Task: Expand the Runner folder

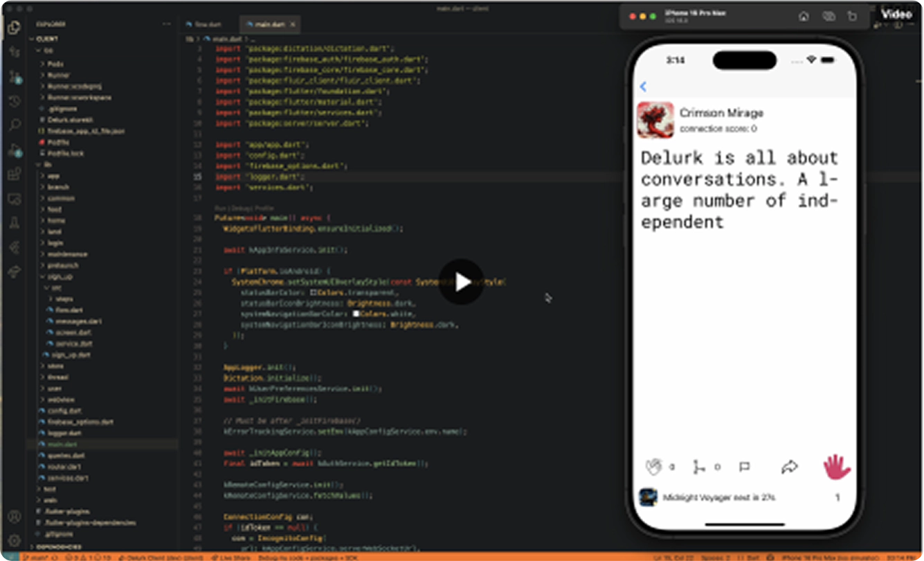Action: (x=58, y=75)
